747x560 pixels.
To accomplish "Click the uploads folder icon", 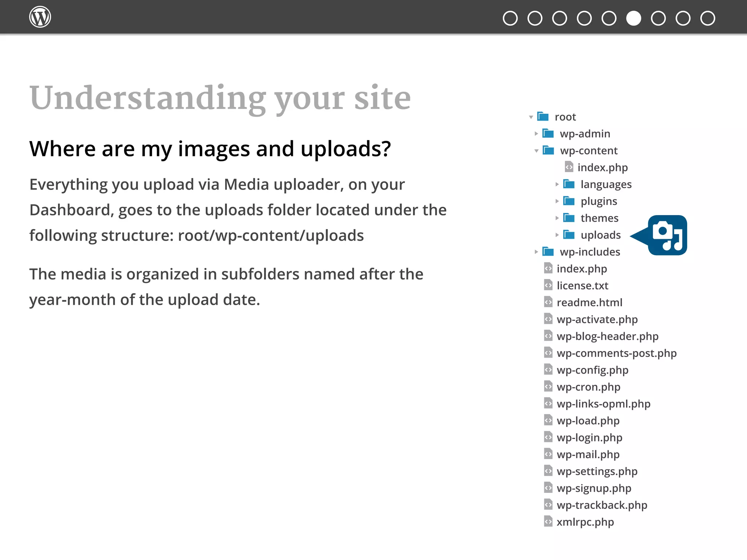I will tap(569, 234).
